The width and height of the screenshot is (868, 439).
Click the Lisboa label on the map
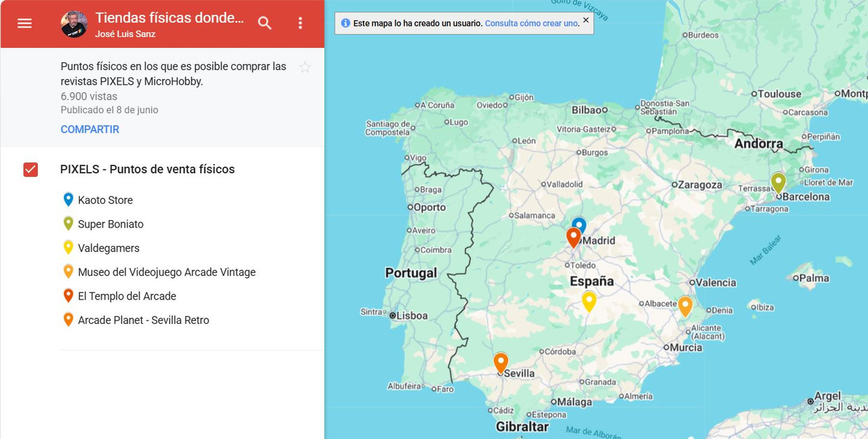[412, 316]
